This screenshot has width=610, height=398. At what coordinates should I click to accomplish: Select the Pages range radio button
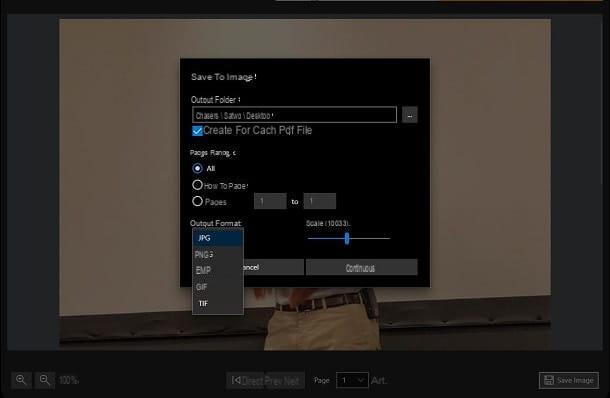tap(197, 201)
